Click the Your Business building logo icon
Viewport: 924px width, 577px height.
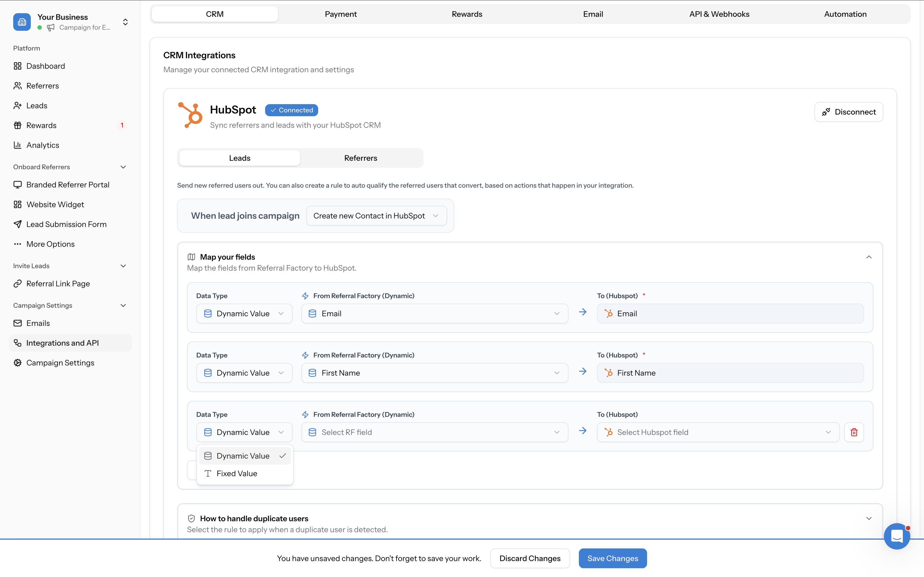pyautogui.click(x=22, y=22)
